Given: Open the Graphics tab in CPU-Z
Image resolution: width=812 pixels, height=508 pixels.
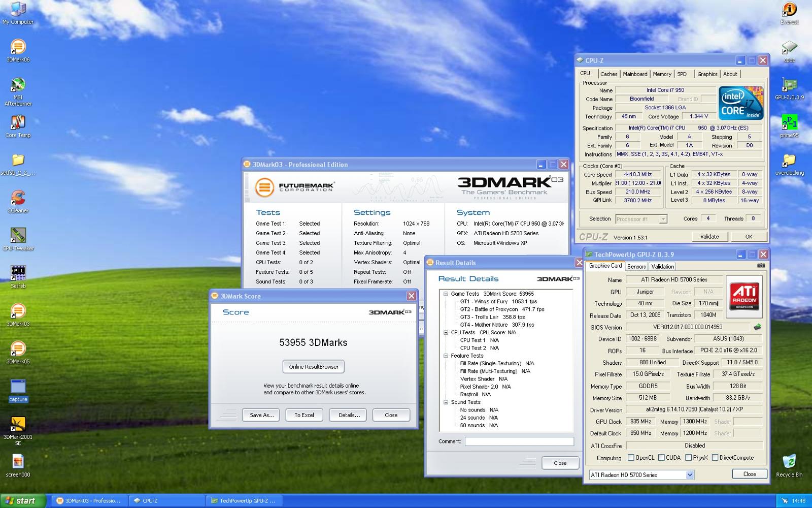Looking at the screenshot, I should (707, 74).
